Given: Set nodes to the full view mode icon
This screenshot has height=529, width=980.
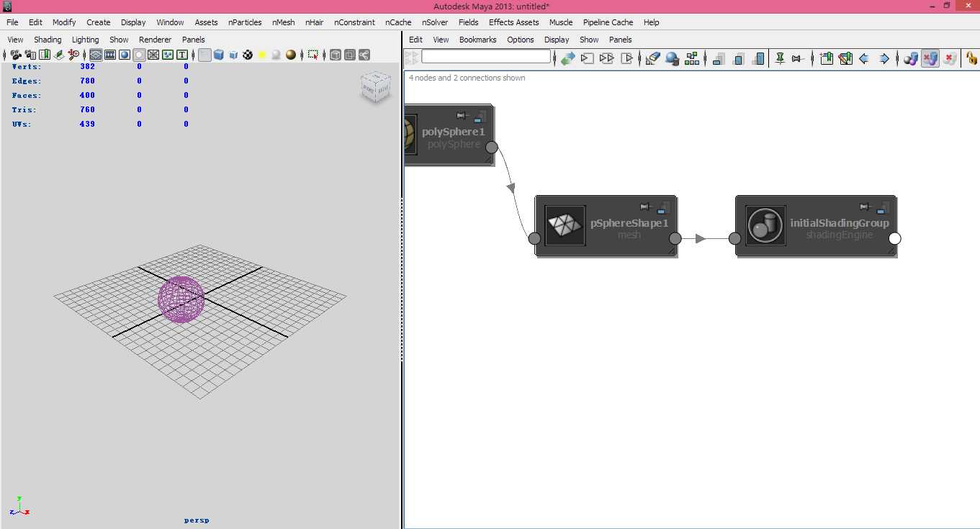Looking at the screenshot, I should (x=758, y=58).
